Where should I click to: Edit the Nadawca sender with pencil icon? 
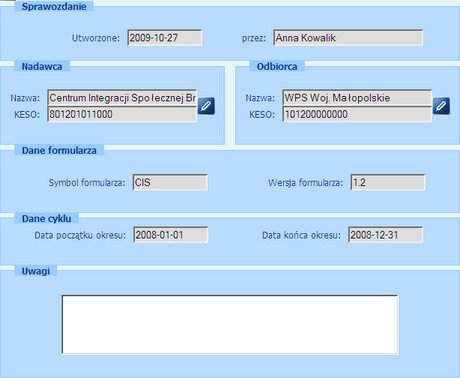point(206,106)
